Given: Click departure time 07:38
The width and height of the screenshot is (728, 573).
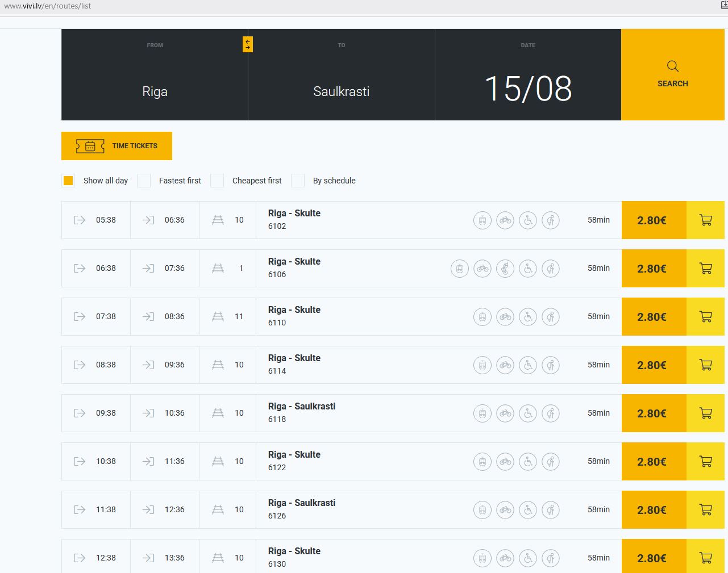Looking at the screenshot, I should [106, 316].
